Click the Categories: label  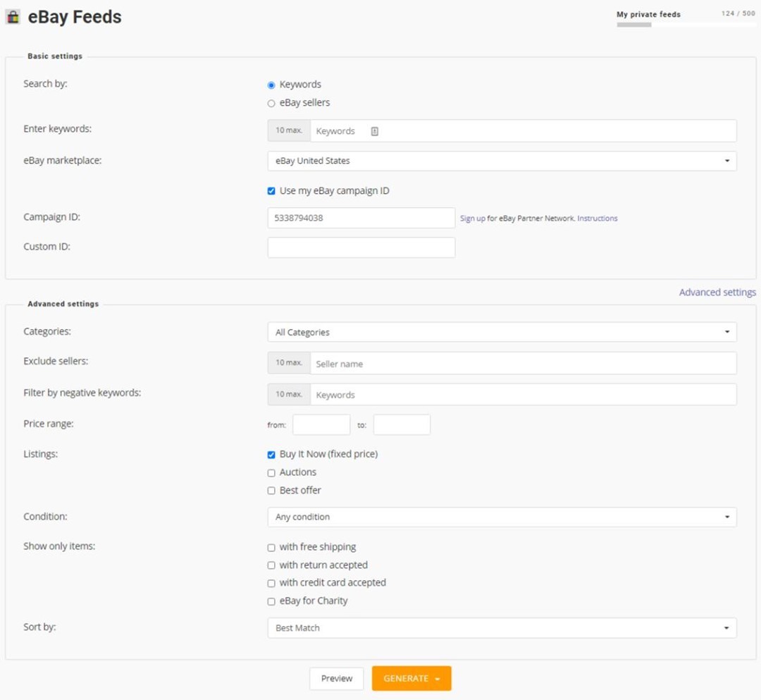click(x=47, y=331)
